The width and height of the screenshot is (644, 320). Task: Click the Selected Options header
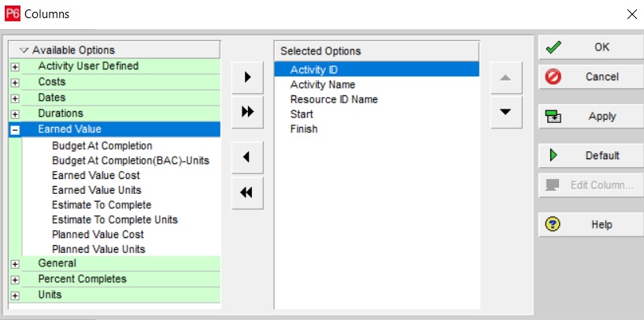pyautogui.click(x=376, y=51)
